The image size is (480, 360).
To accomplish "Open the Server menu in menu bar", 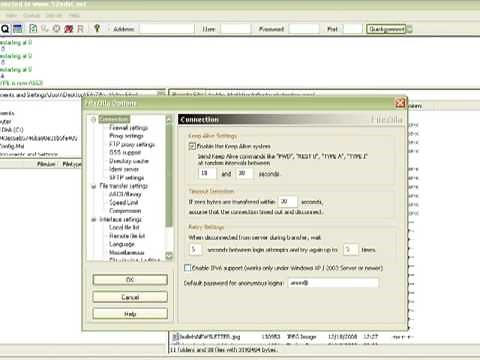I will [54, 15].
